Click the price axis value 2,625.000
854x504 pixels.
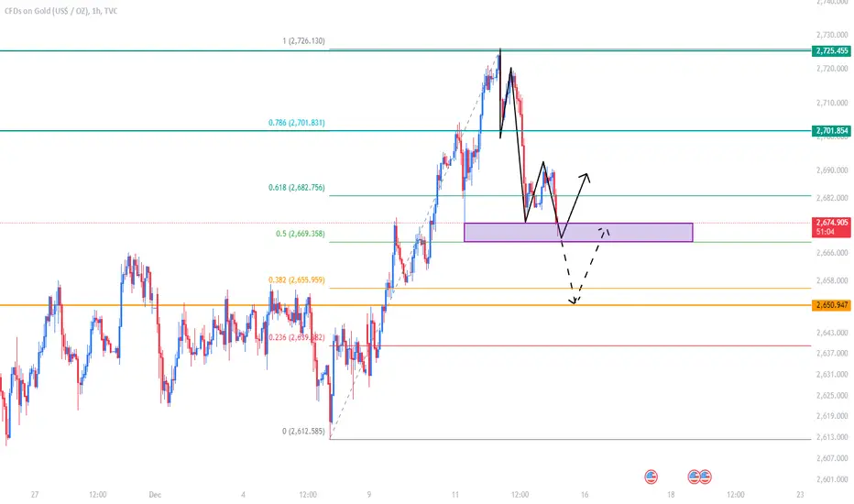tap(832, 395)
